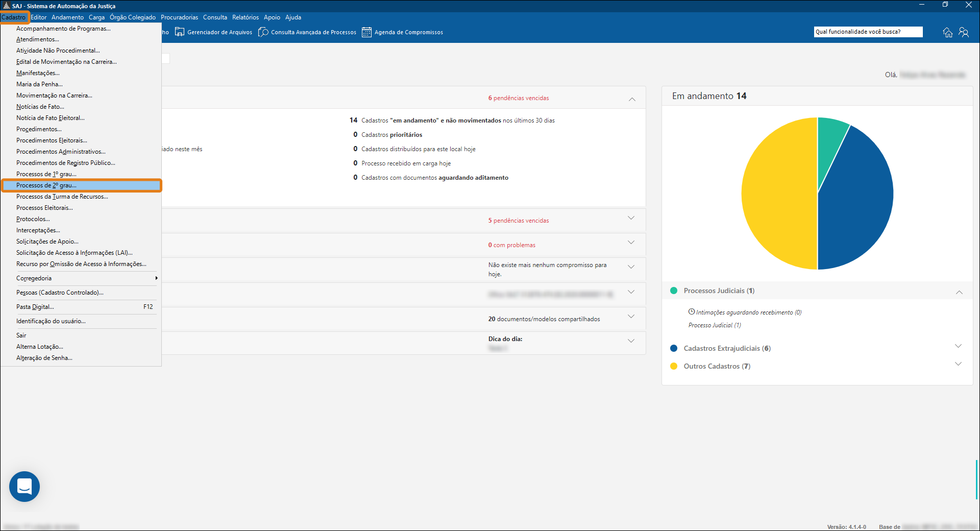Screen dimensions: 980x531
Task: Click Intimações aguardando recebimento (0) link
Action: (749, 312)
